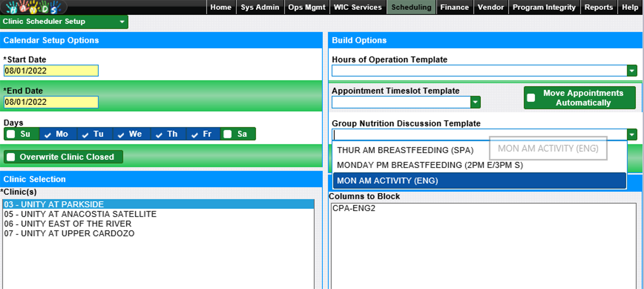644x289 pixels.
Task: Click the Start Date field
Action: coord(51,71)
